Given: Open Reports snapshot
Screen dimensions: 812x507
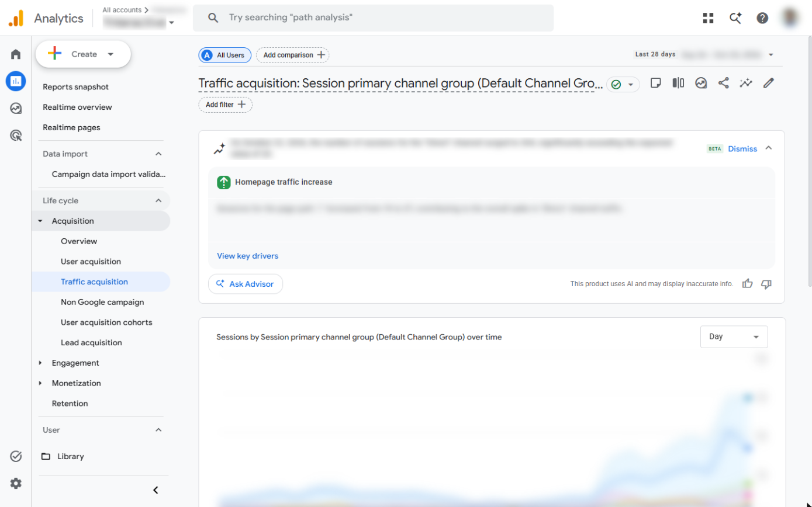Looking at the screenshot, I should [76, 87].
